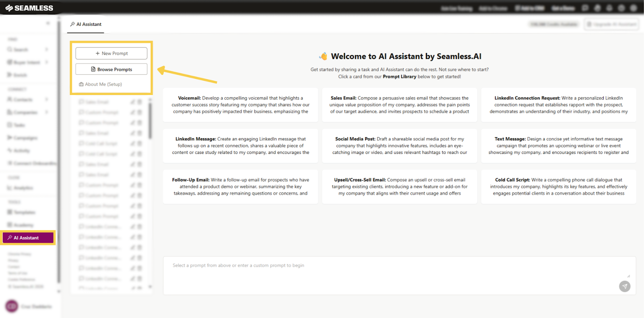The image size is (644, 318).
Task: Open Academy in the sidebar
Action: click(21, 225)
